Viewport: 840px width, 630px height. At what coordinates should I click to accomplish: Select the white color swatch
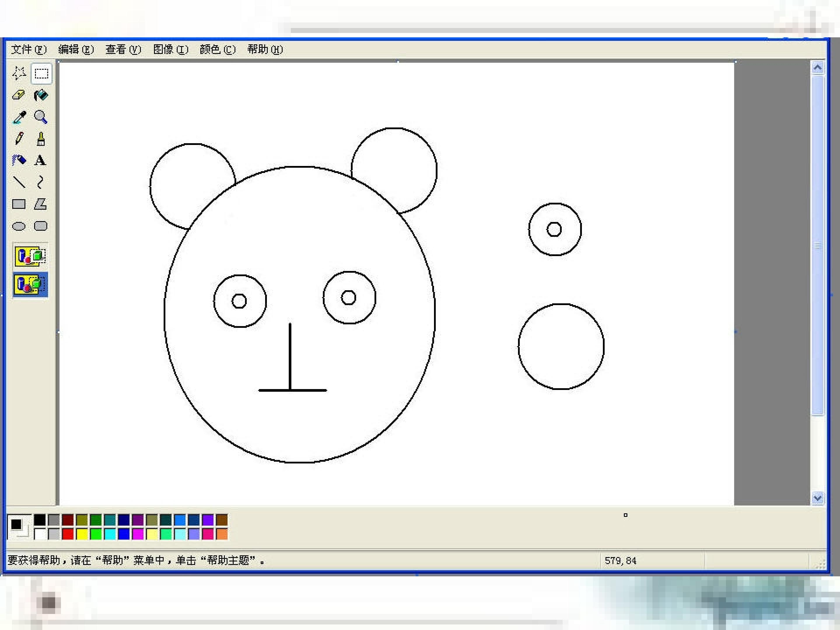click(x=40, y=534)
